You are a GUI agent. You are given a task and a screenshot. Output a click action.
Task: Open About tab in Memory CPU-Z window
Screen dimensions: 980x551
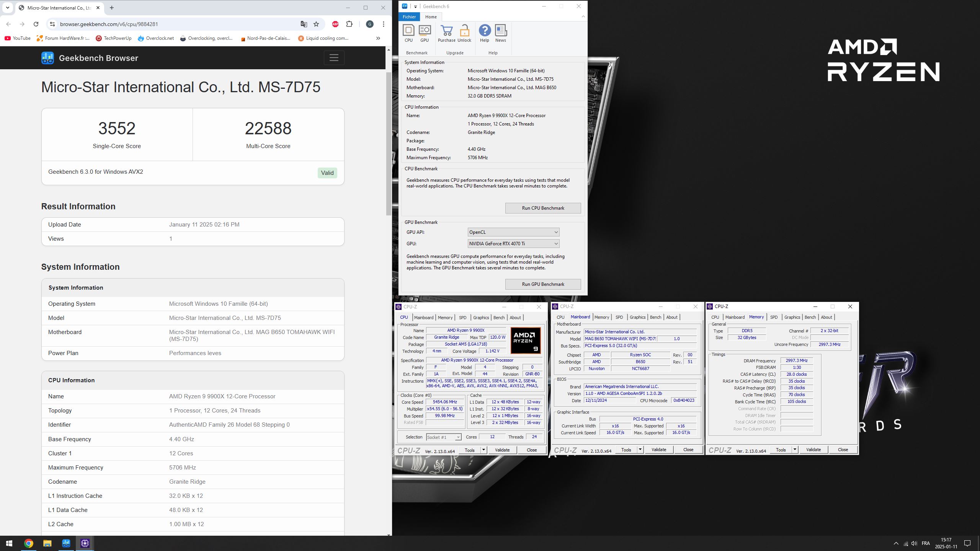tap(826, 317)
